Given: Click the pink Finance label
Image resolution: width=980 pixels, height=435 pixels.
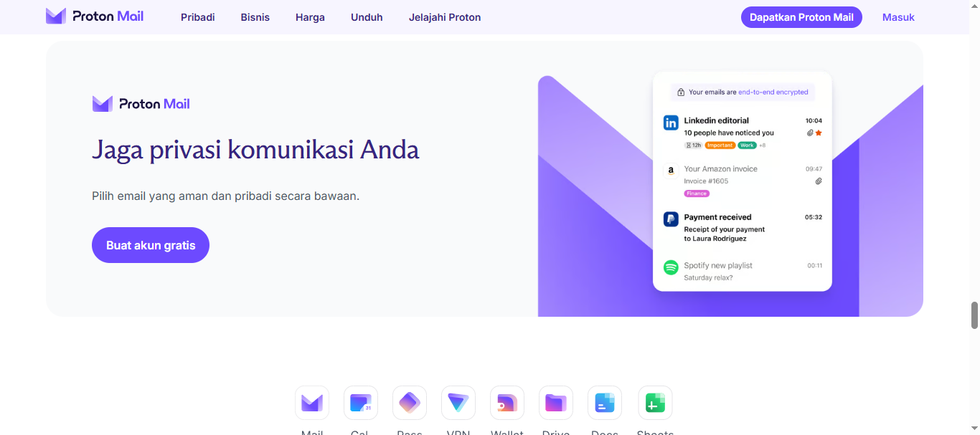Looking at the screenshot, I should [x=697, y=193].
